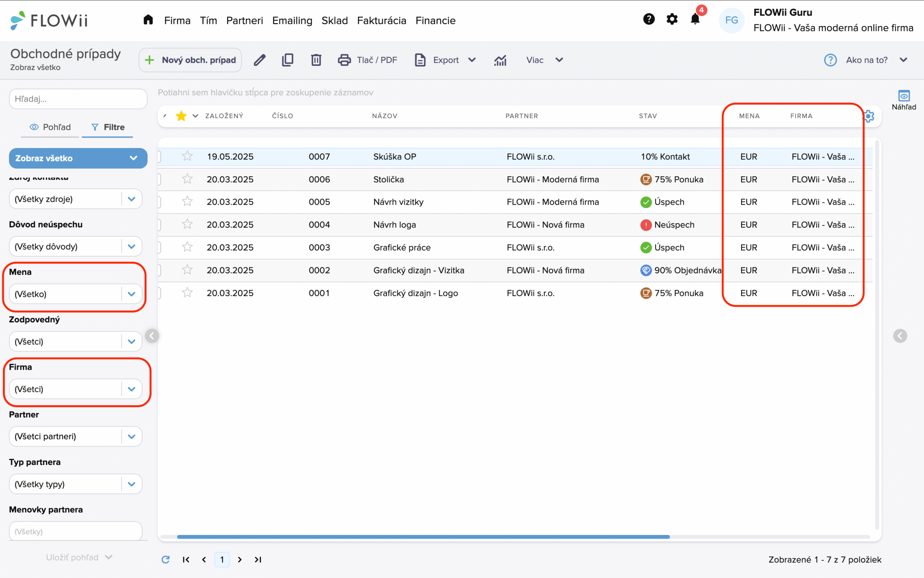Viewport: 924px width, 578px height.
Task: Sort by Partner column header
Action: click(522, 116)
